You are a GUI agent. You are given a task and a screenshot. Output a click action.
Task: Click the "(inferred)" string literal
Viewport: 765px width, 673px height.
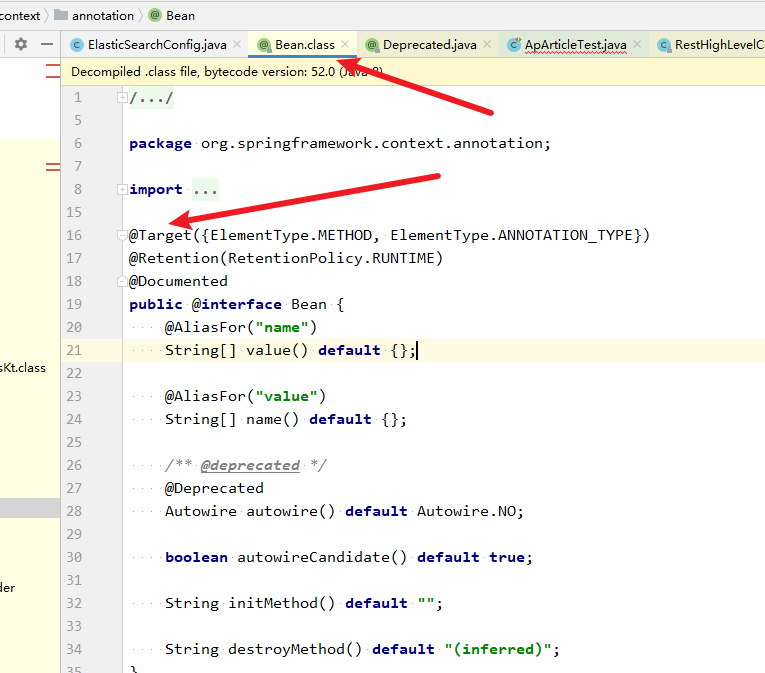click(498, 650)
